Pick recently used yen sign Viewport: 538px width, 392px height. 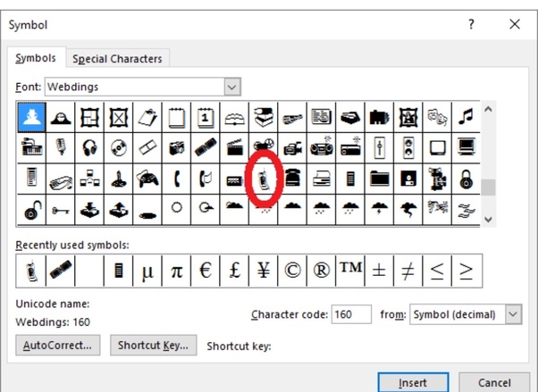tap(263, 271)
